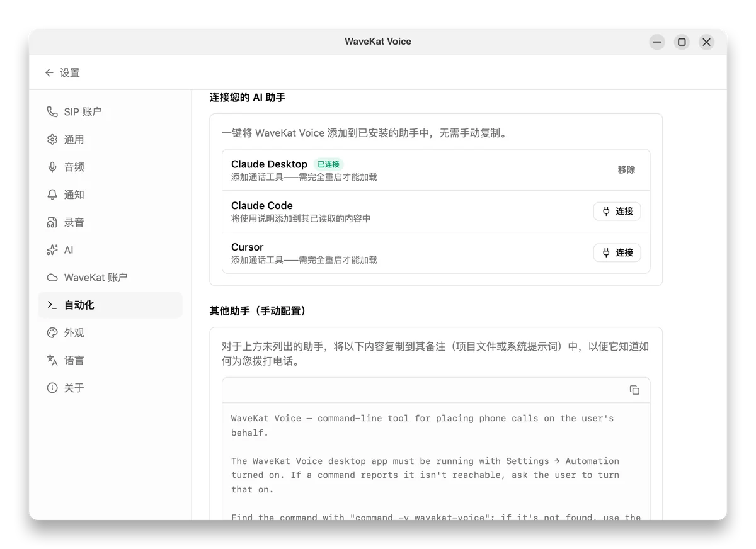Click the 关于 info icon
This screenshot has height=549, width=756.
pos(52,388)
